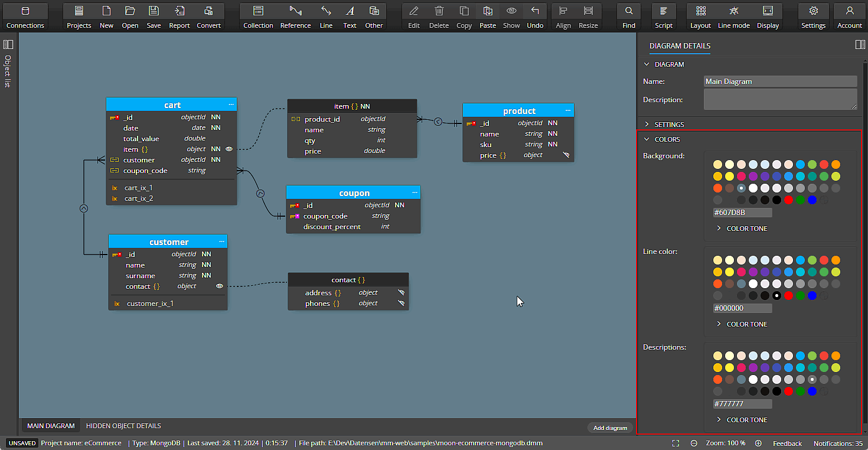Viewport: 868px width, 450px height.
Task: Toggle visibility of contact field in customer
Action: (219, 286)
